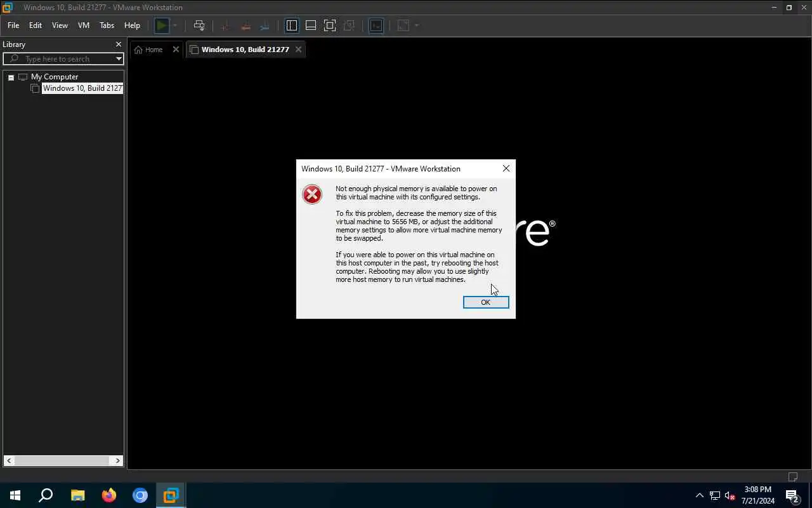812x508 pixels.
Task: Click the Unity mode toolbar icon
Action: click(349, 25)
